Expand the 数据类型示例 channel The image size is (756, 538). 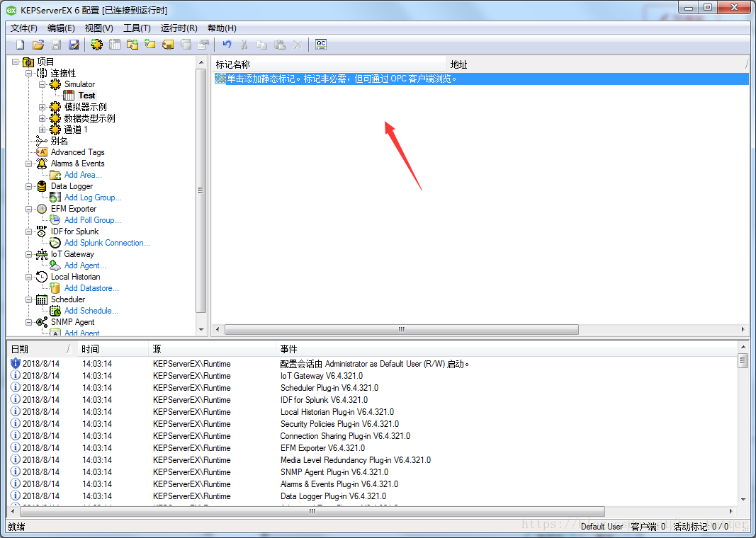pos(42,118)
